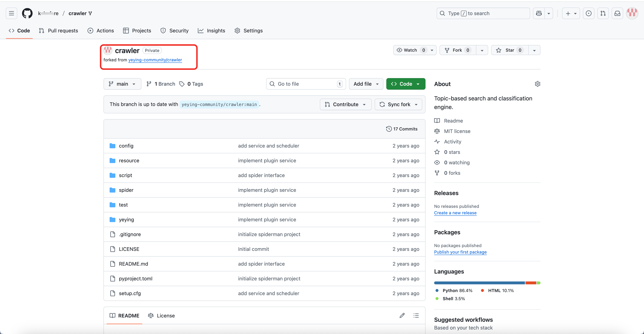Image resolution: width=644 pixels, height=334 pixels.
Task: Open README outline list icon
Action: click(x=416, y=315)
